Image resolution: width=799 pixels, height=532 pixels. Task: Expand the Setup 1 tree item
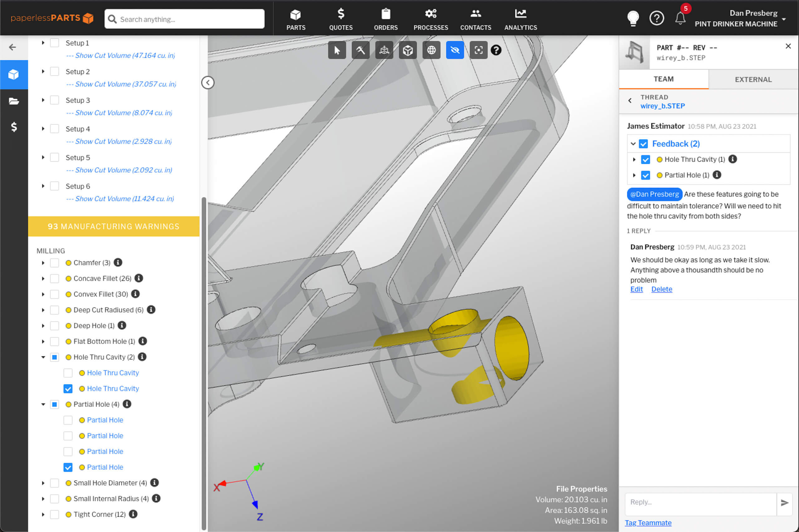[43, 43]
